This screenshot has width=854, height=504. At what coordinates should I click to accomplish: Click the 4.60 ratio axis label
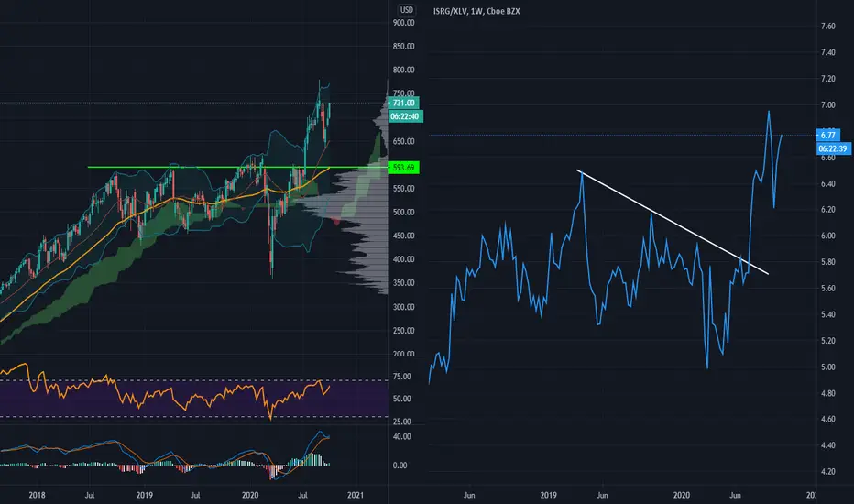[x=827, y=419]
